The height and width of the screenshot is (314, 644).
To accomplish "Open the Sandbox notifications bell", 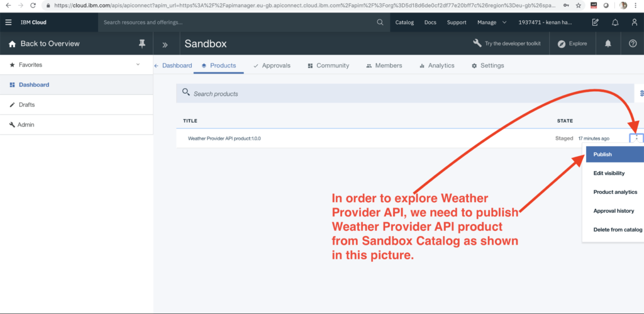I will (x=608, y=43).
